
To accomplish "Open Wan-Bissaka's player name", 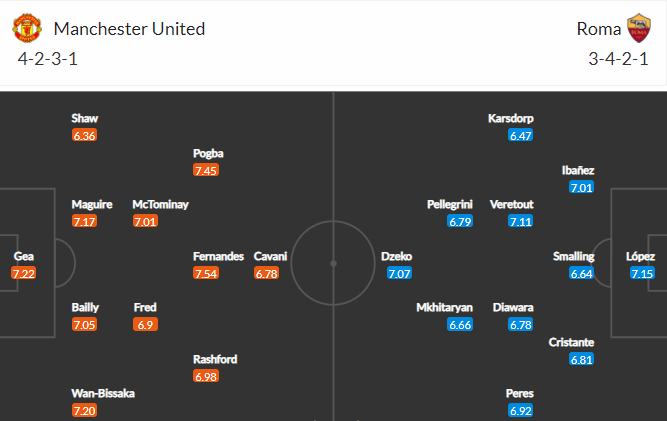I will (x=103, y=393).
